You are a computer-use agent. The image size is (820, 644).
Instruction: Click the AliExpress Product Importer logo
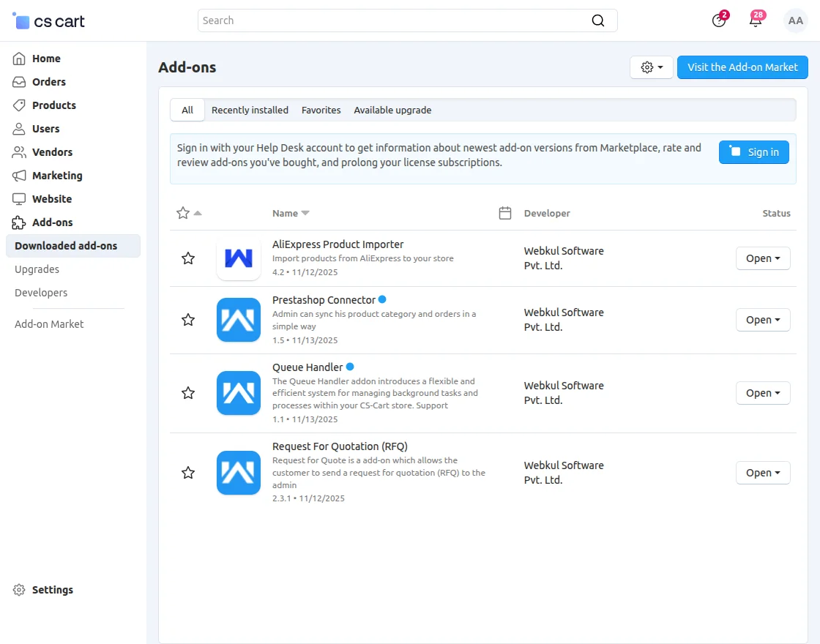click(x=239, y=258)
